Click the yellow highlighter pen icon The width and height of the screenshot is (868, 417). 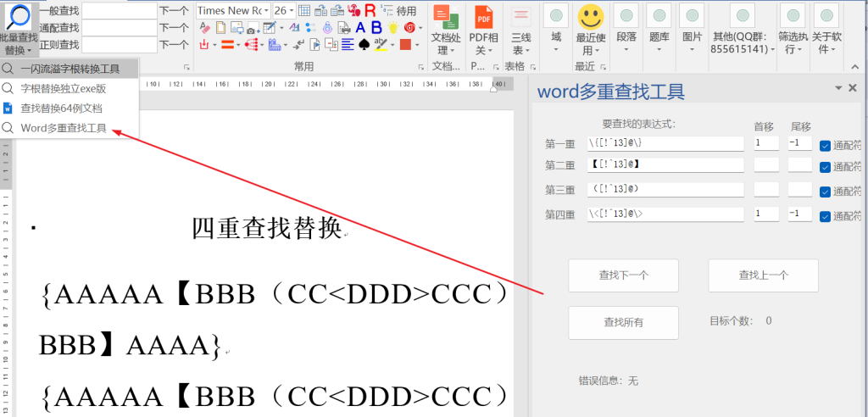click(x=381, y=44)
